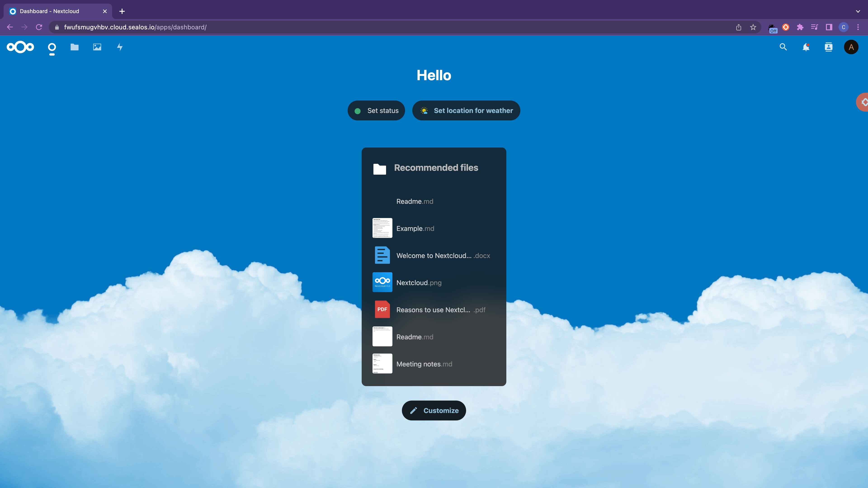Open the Chrome side panel icon
This screenshot has width=868, height=488.
(829, 27)
